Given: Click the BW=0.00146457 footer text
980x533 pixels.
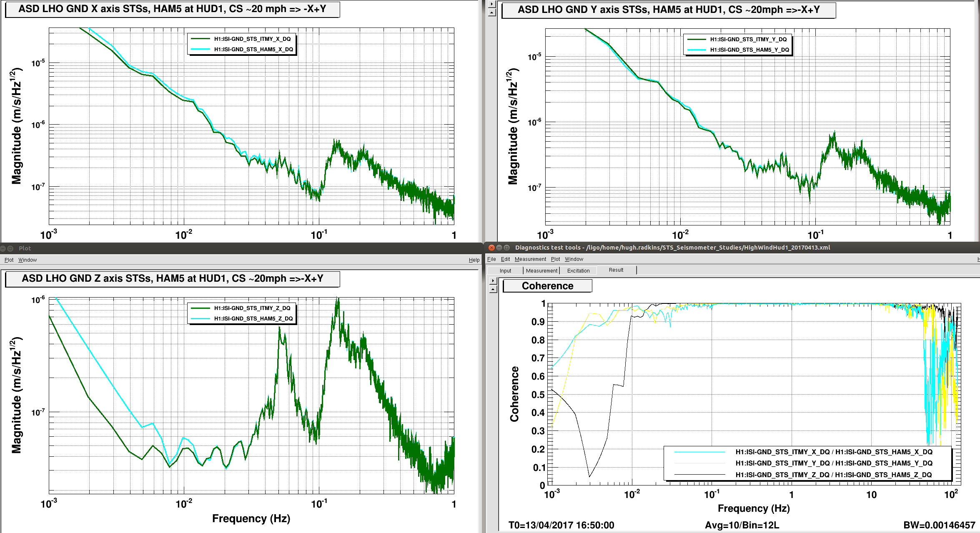Looking at the screenshot, I should point(939,525).
